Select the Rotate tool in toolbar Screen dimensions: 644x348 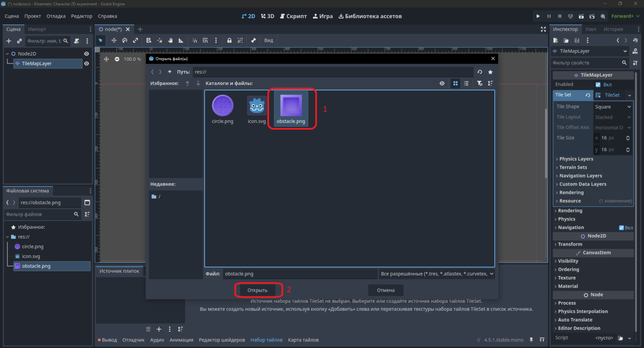[x=125, y=41]
